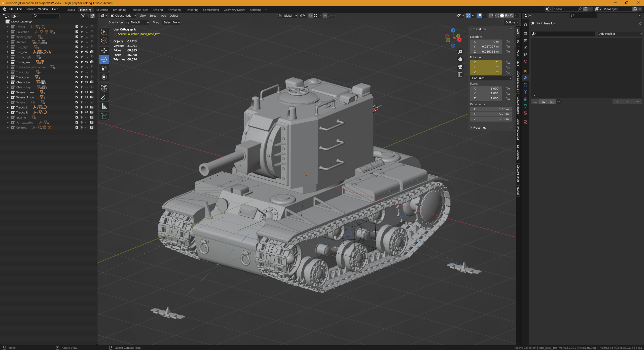
Task: Select the Move tool in toolbar
Action: point(104,50)
